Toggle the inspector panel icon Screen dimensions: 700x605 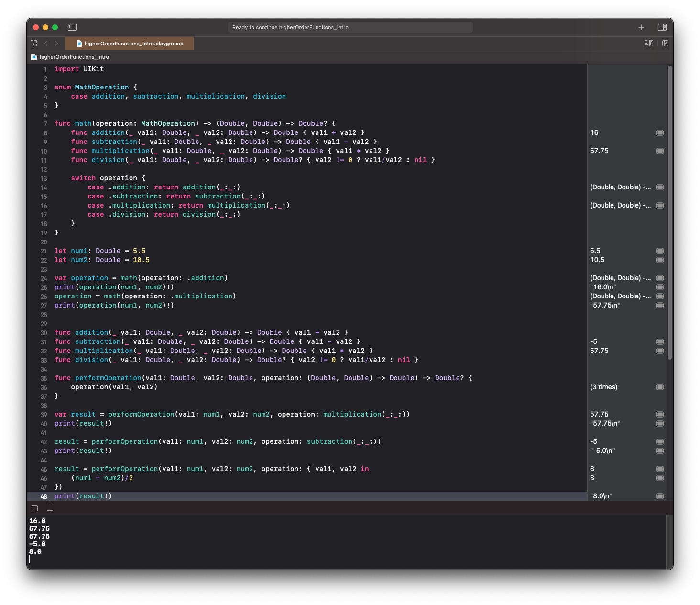coord(662,27)
